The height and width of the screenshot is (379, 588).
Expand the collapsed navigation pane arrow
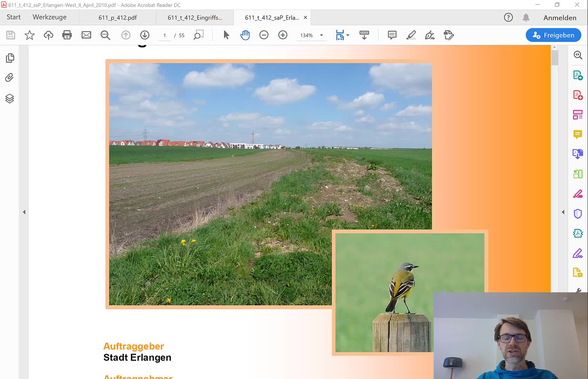pyautogui.click(x=24, y=212)
